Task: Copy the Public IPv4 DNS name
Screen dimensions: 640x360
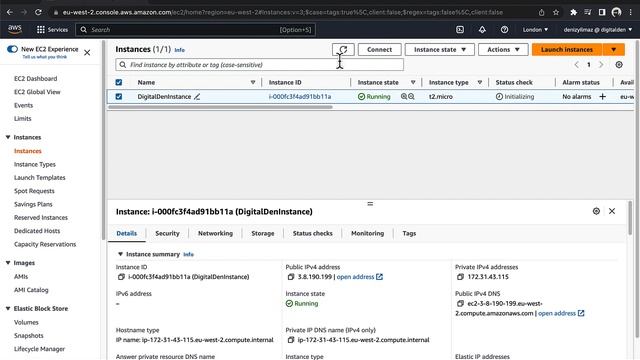Action: (x=460, y=303)
